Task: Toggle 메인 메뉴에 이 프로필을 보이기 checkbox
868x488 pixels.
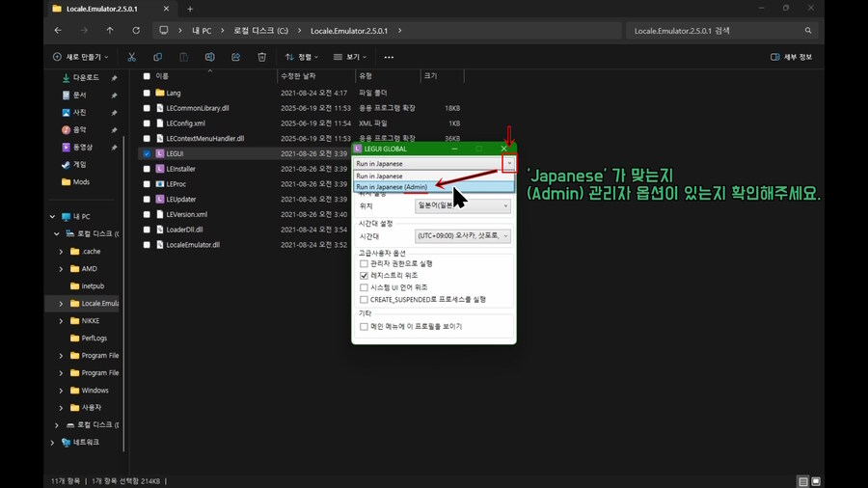Action: 364,326
